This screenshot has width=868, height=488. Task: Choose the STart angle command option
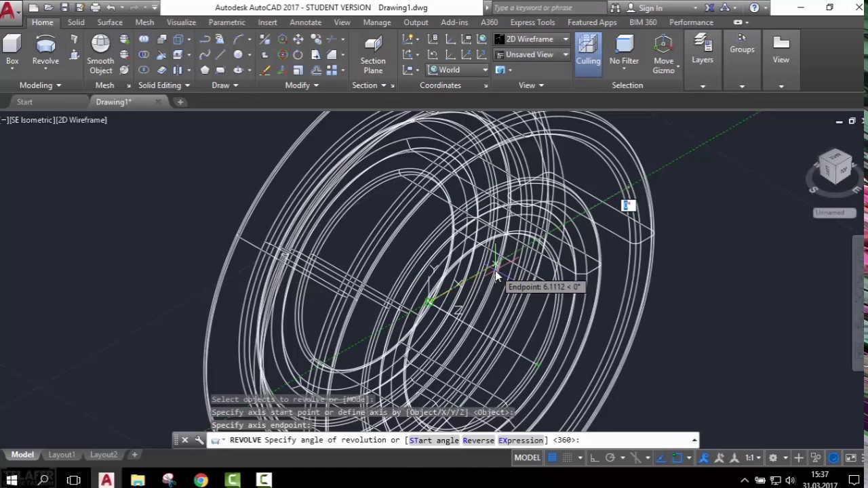(434, 440)
